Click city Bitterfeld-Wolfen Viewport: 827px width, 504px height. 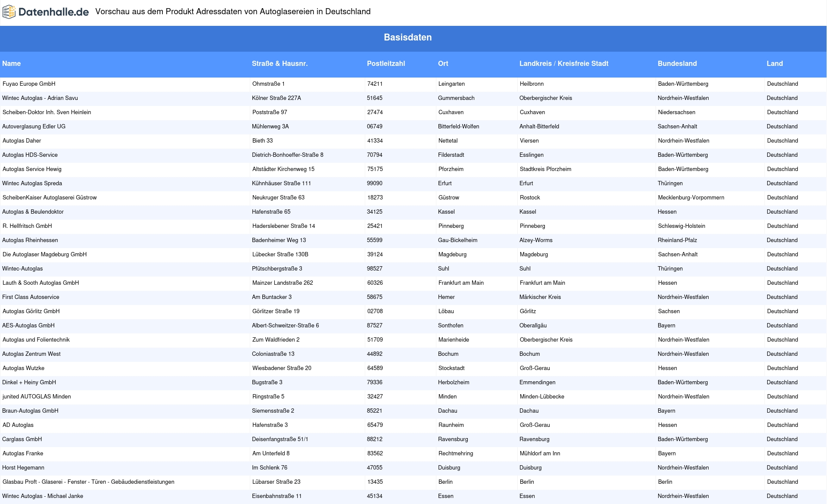pyautogui.click(x=458, y=127)
